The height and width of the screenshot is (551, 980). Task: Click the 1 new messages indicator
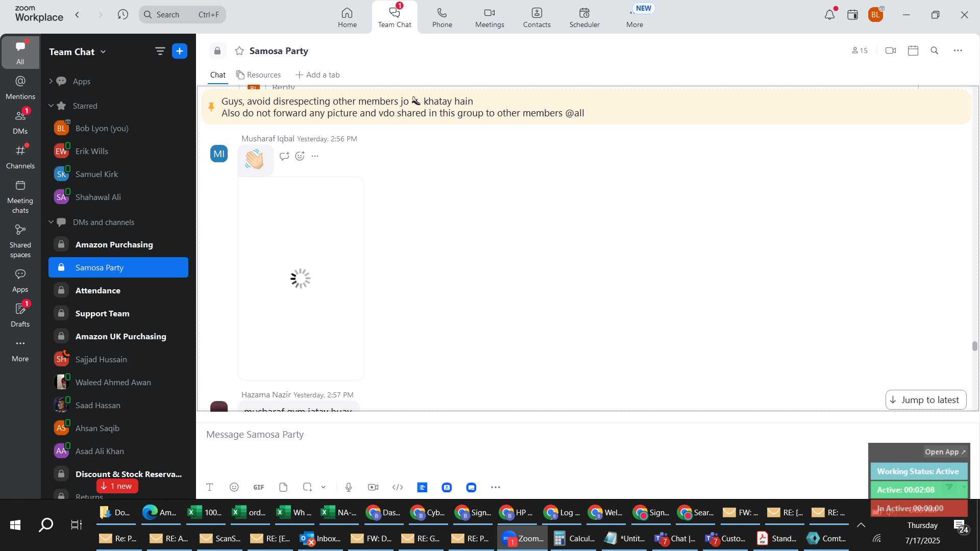117,486
